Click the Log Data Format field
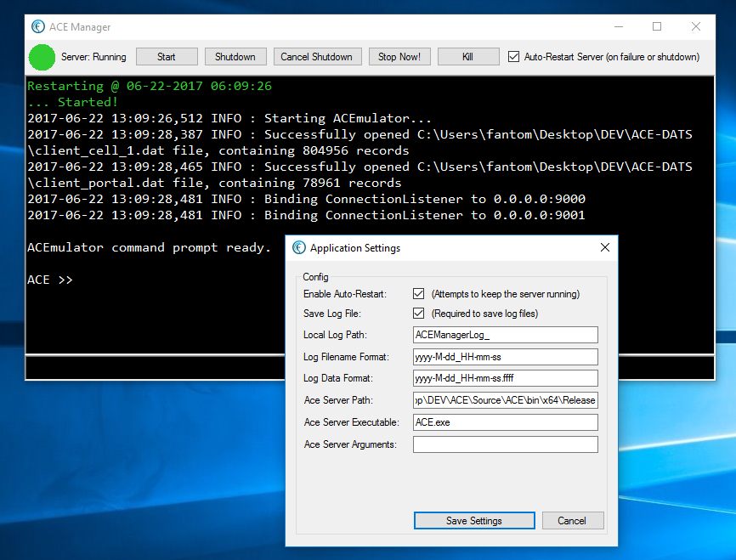Viewport: 736px width, 560px height. [505, 378]
